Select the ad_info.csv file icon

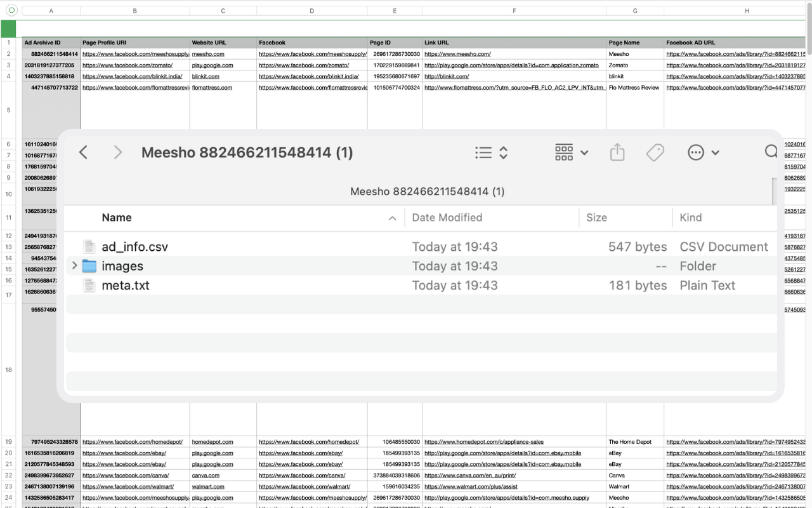pyautogui.click(x=89, y=247)
